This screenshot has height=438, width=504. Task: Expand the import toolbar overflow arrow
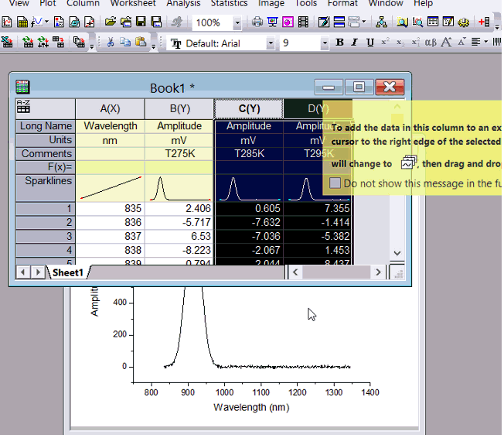92,46
